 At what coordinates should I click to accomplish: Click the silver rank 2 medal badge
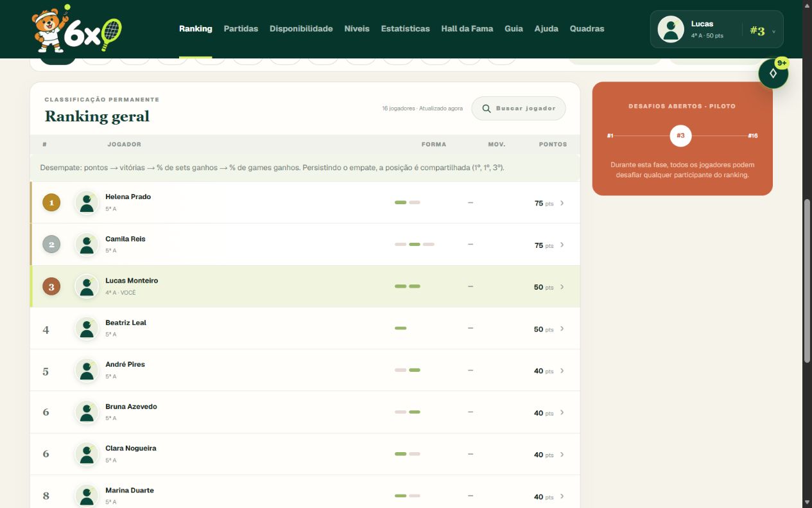point(51,245)
